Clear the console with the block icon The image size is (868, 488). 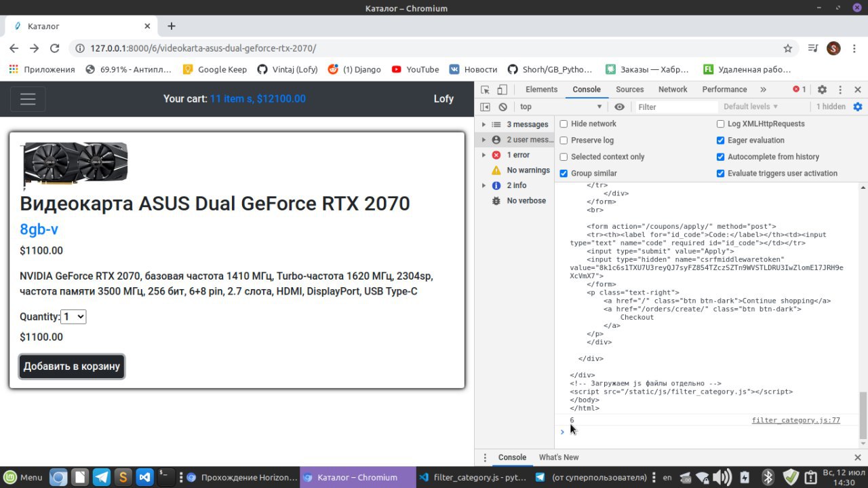[x=502, y=107]
